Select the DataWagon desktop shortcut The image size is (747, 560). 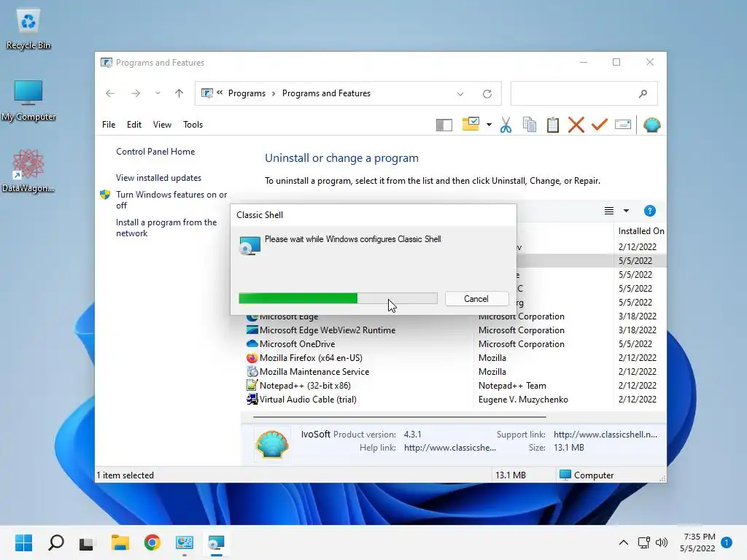point(28,171)
